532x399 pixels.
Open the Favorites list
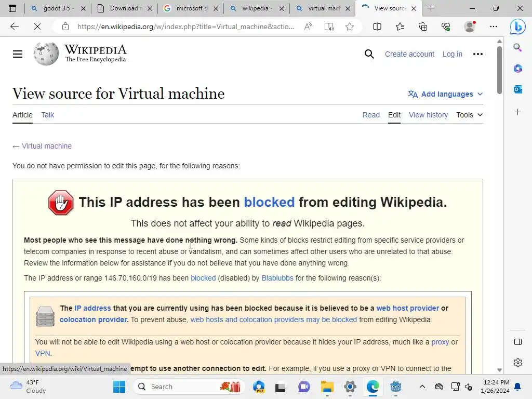tap(400, 26)
